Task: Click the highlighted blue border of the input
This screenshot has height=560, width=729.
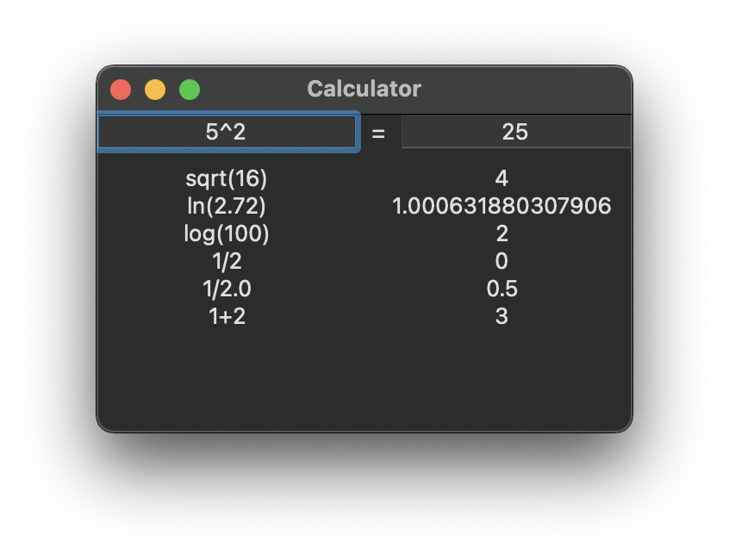Action: point(227,113)
